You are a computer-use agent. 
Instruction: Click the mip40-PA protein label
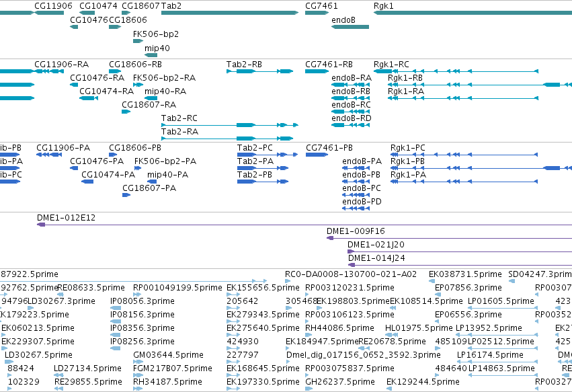pyautogui.click(x=168, y=175)
